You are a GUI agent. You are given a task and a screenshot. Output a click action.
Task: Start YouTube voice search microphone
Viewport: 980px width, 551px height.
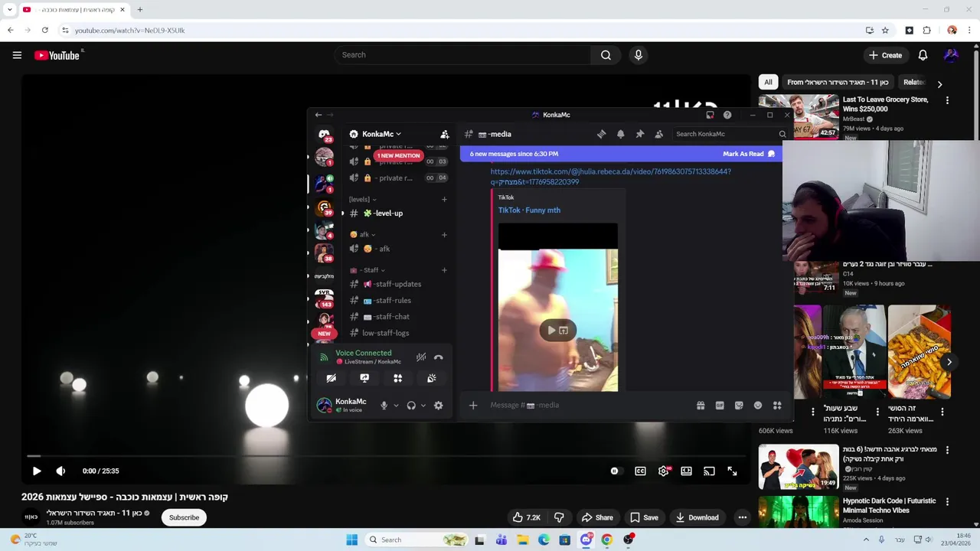click(638, 55)
